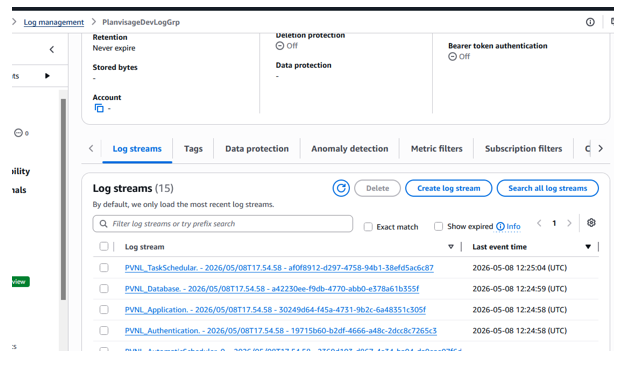Switch to the Log streams tab
The image size is (631, 376).
[x=137, y=149]
